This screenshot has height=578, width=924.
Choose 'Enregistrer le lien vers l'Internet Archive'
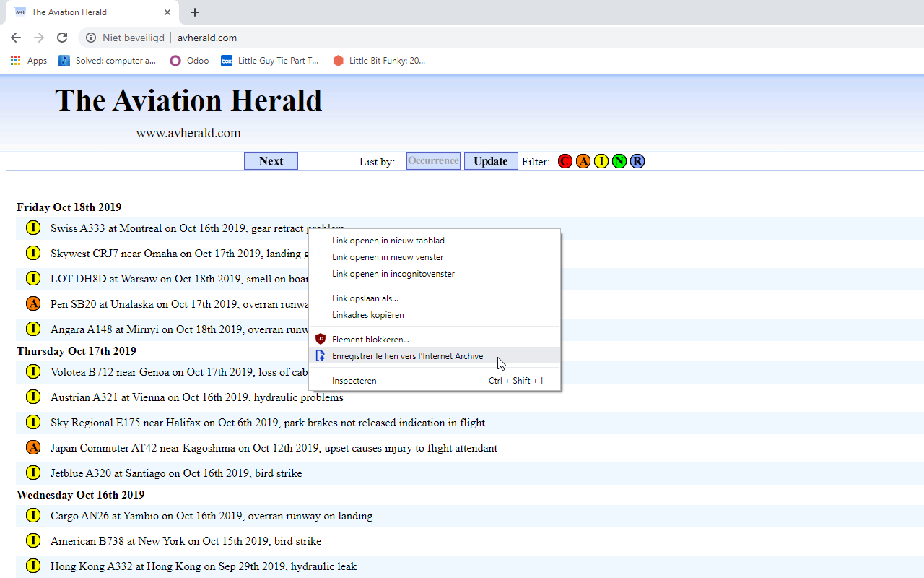435,356
